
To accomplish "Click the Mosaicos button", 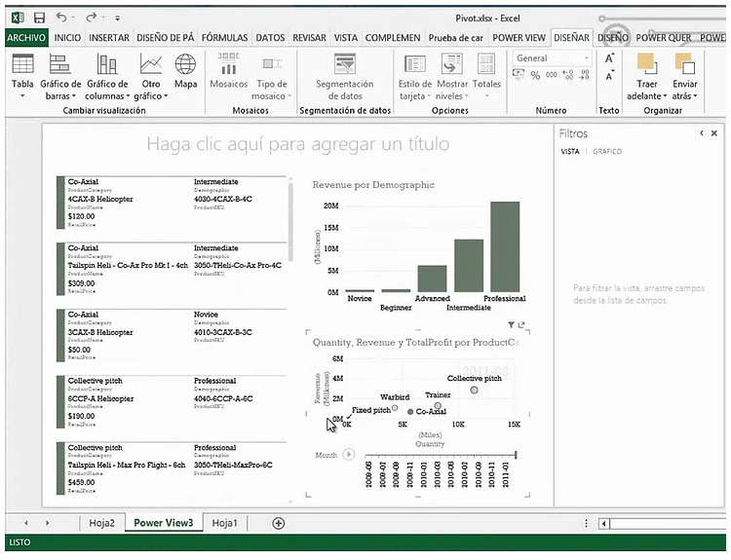I will 228,71.
